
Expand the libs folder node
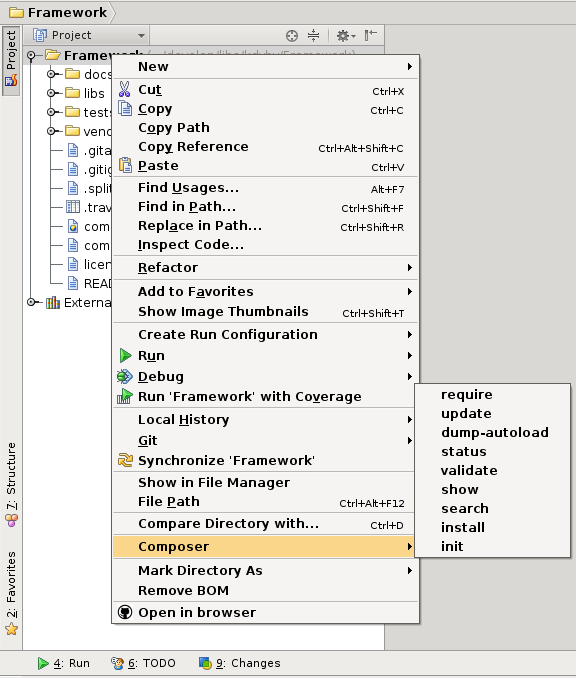[51, 93]
